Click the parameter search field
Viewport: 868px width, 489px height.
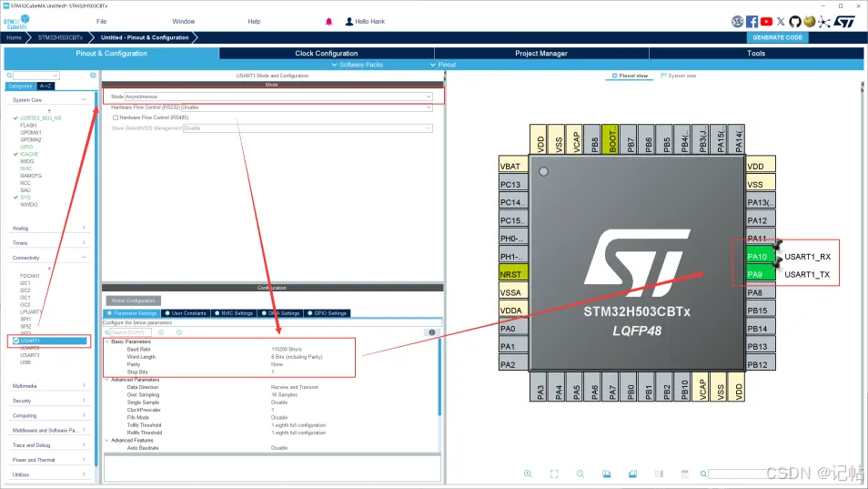coord(131,332)
